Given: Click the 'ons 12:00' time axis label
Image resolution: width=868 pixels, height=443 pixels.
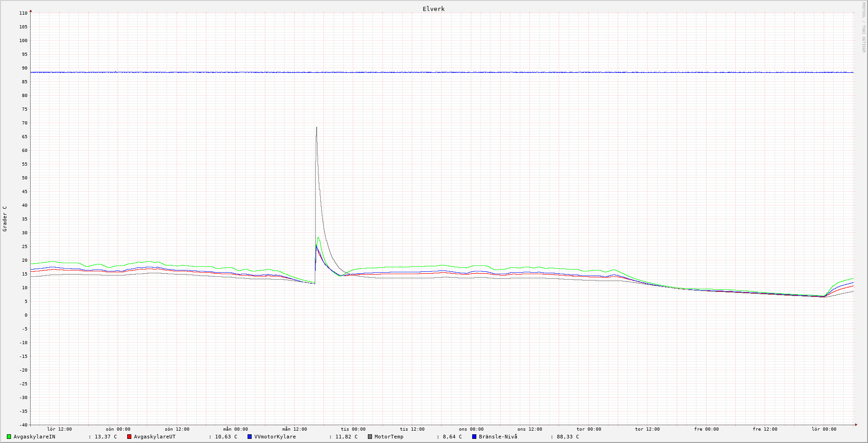Looking at the screenshot, I should (x=530, y=429).
